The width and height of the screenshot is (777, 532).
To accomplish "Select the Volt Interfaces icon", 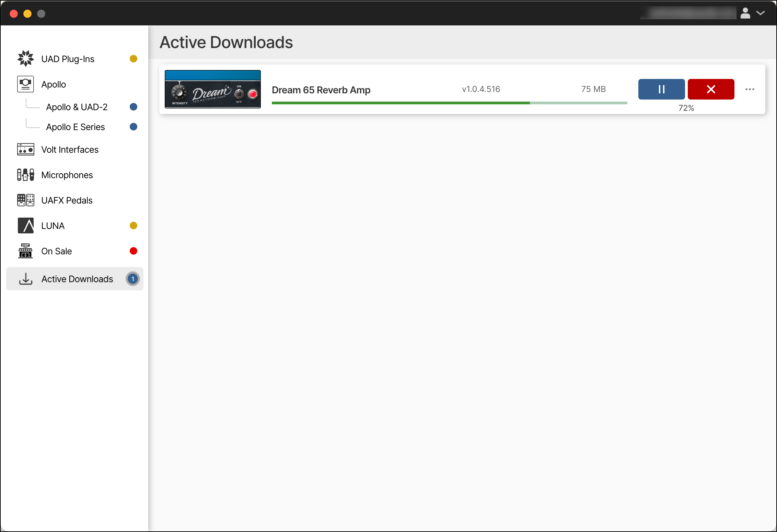I will (x=25, y=149).
